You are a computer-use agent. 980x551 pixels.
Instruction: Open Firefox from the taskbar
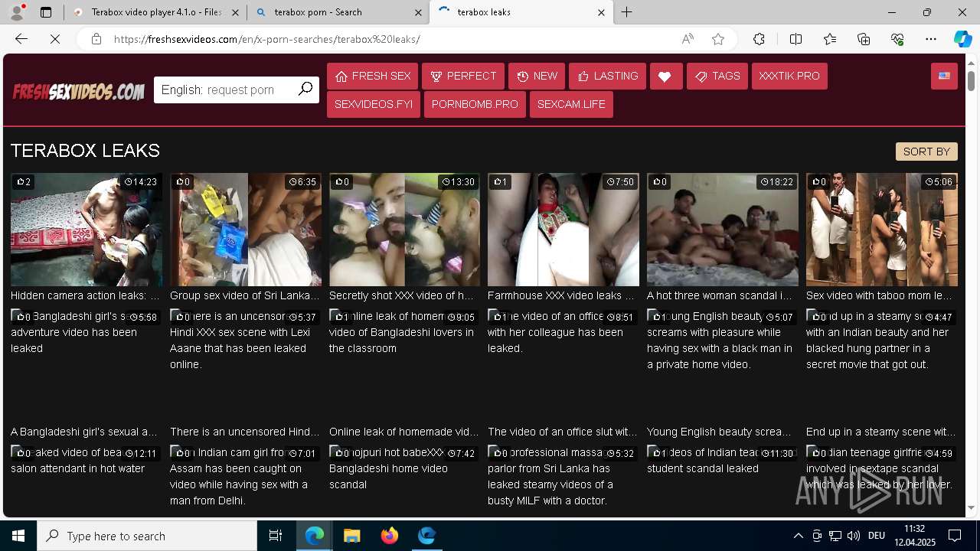389,536
